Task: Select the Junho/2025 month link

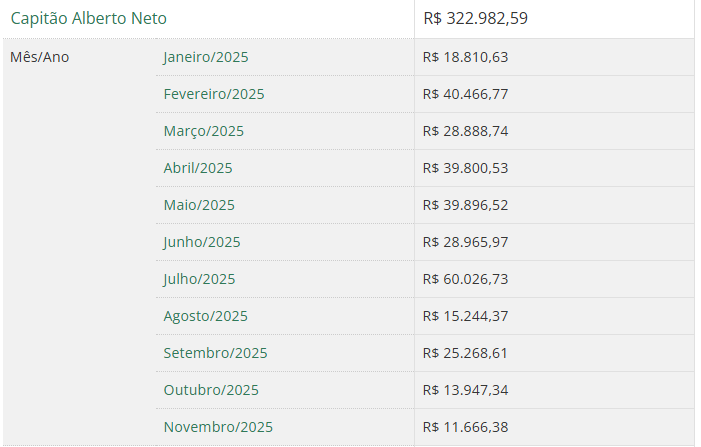Action: [202, 242]
